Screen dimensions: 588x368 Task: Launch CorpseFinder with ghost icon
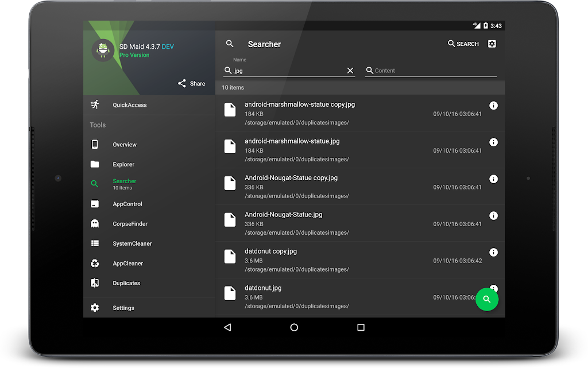point(130,224)
